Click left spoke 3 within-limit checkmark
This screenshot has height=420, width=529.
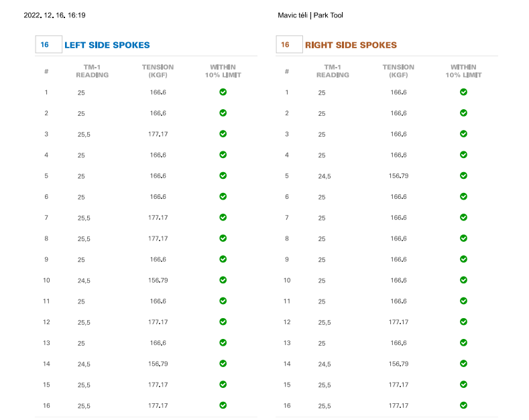pyautogui.click(x=223, y=134)
